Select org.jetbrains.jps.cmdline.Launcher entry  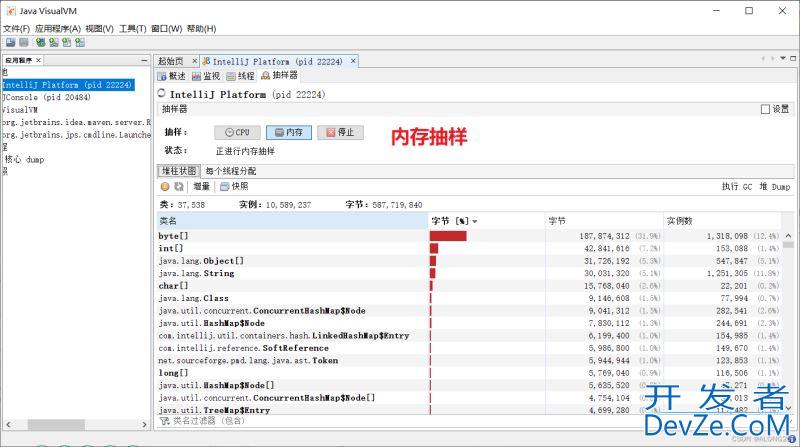[x=76, y=135]
